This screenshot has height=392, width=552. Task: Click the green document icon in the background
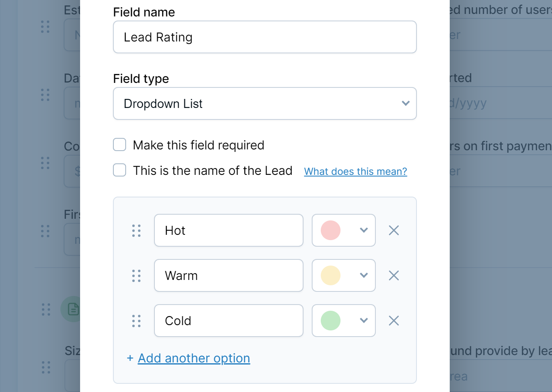point(73,309)
